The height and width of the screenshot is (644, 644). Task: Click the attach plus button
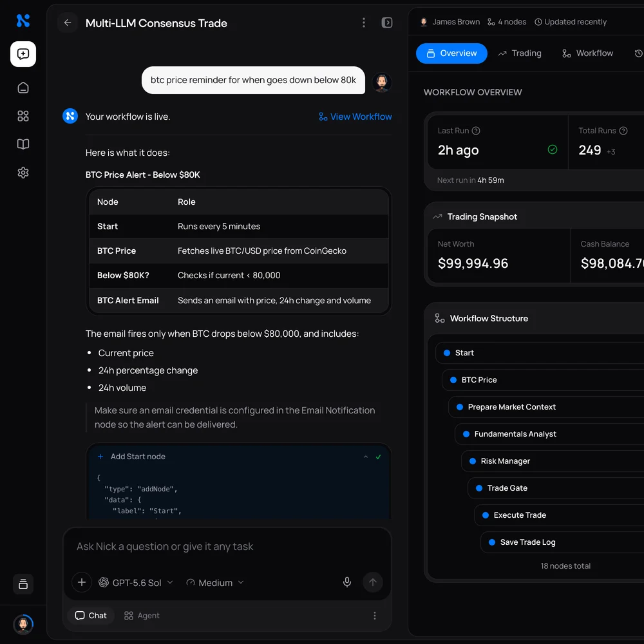coord(82,582)
